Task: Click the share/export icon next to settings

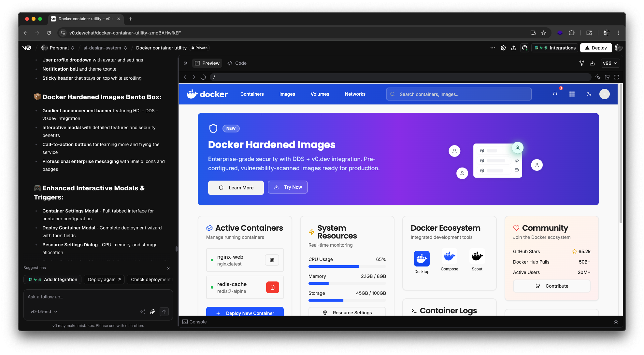Action: pos(514,48)
